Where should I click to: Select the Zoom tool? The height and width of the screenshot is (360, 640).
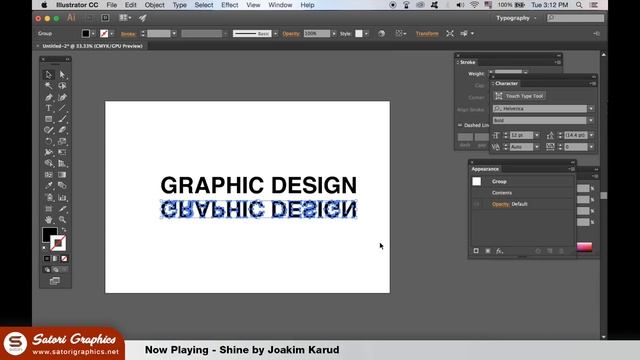pos(62,220)
